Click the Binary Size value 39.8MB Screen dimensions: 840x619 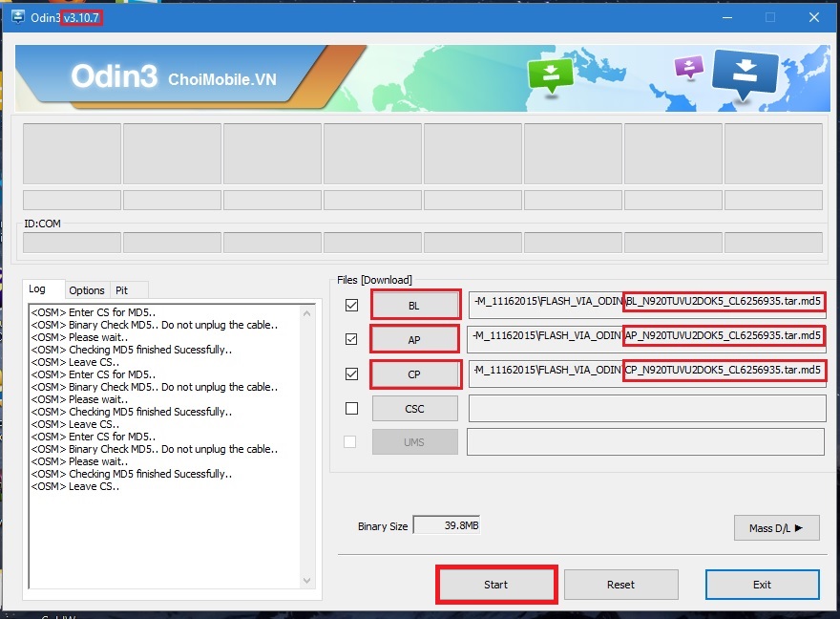pos(447,525)
